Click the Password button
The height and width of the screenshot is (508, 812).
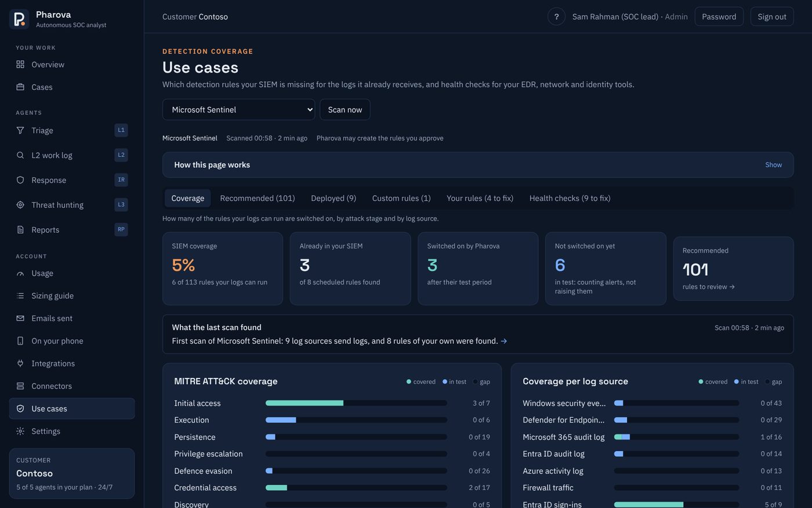click(719, 17)
